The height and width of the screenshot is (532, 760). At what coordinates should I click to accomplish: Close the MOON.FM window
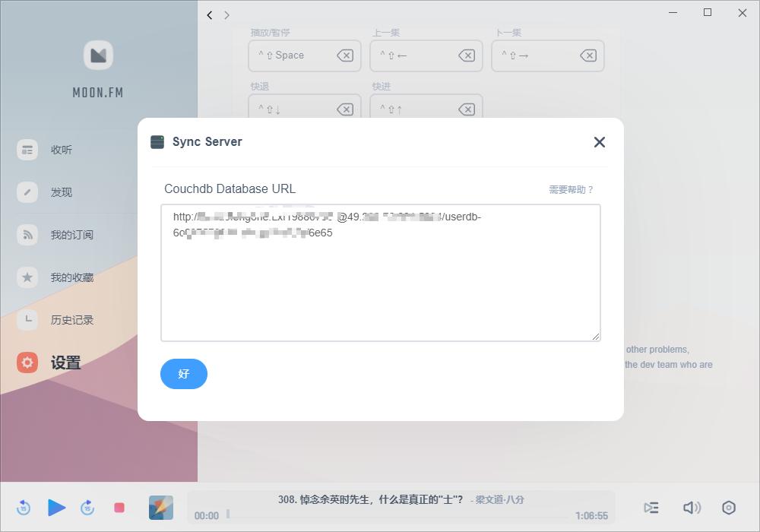pos(742,13)
